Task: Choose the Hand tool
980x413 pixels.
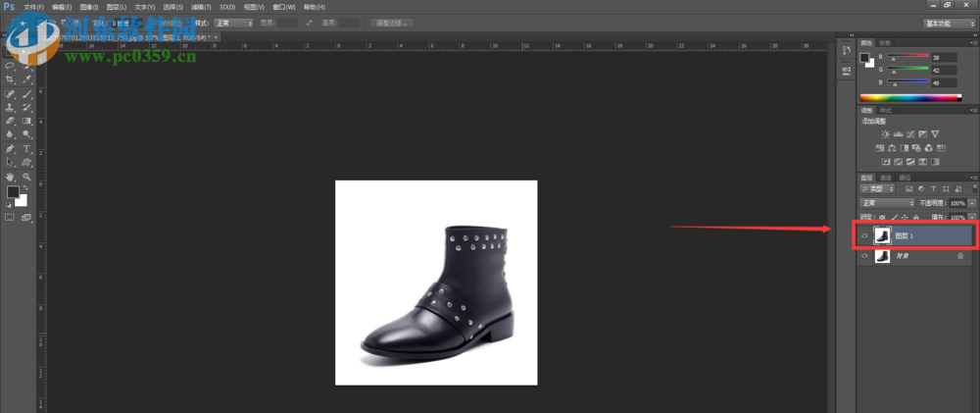Action: (10, 177)
